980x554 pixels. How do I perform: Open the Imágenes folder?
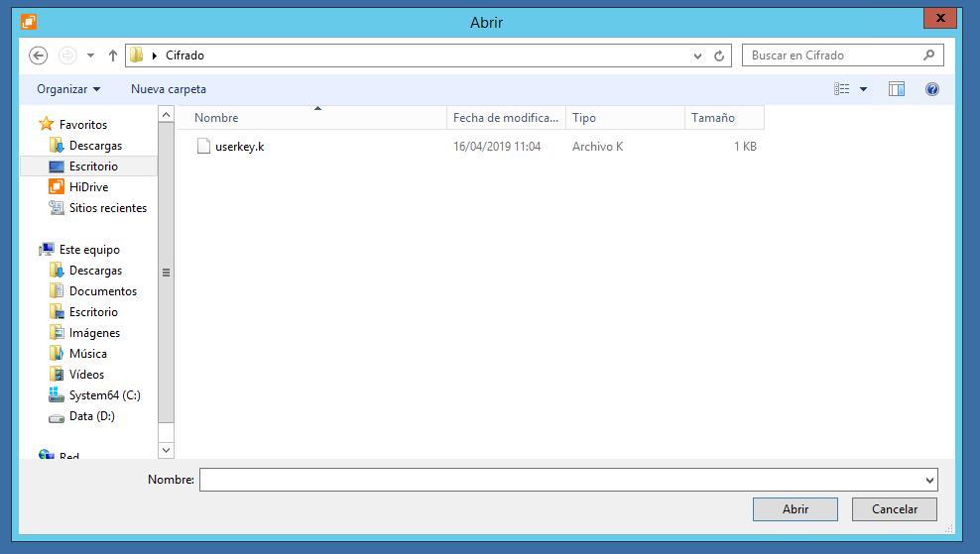[x=94, y=332]
